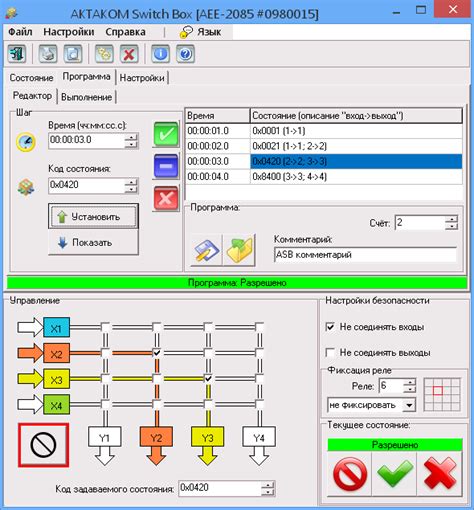This screenshot has width=474, height=510.
Task: Uncheck 'Не соединять входы' checkbox
Action: pos(330,327)
